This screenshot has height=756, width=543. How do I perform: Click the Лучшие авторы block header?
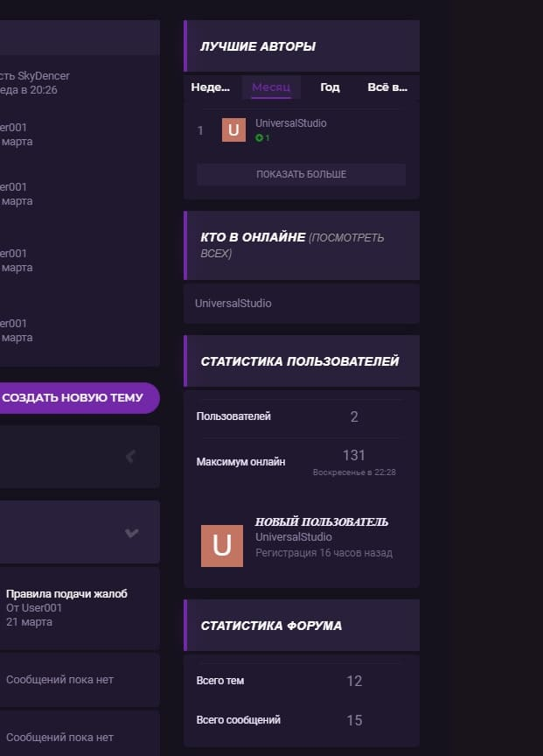[x=258, y=46]
